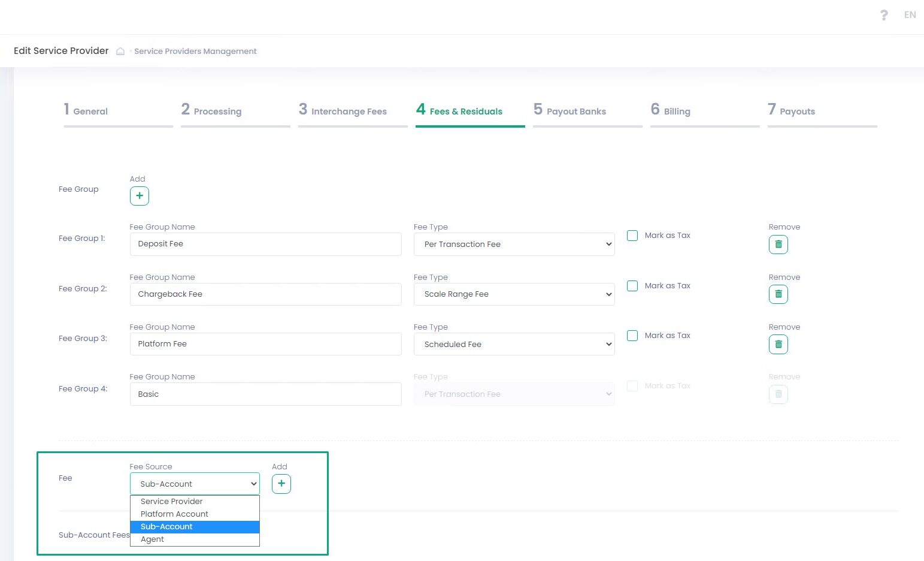Open Service Providers Management breadcrumb link
The height and width of the screenshot is (561, 924).
pyautogui.click(x=195, y=52)
